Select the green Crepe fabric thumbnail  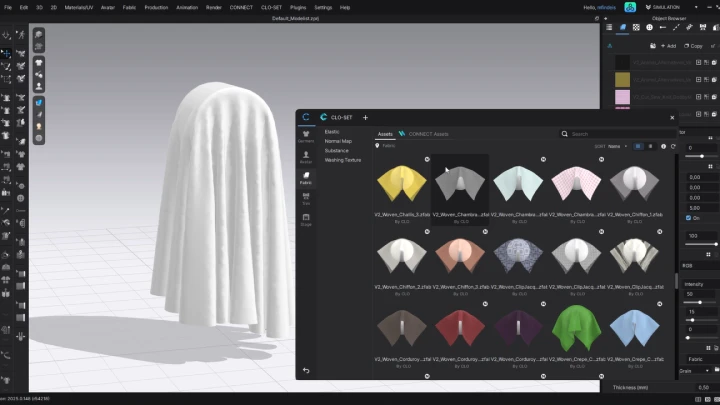[x=576, y=328]
